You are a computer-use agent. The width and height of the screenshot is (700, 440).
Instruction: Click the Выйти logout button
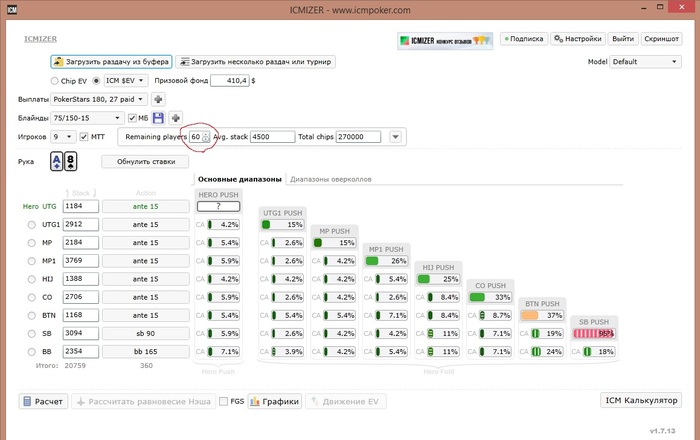(623, 39)
